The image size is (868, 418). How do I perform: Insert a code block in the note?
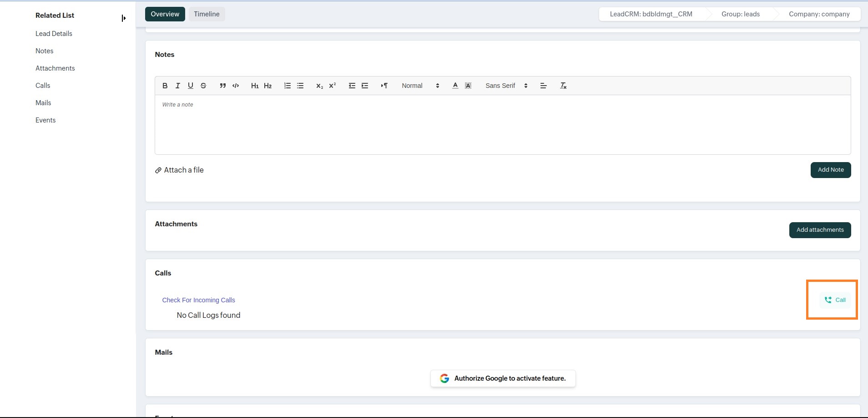click(236, 86)
